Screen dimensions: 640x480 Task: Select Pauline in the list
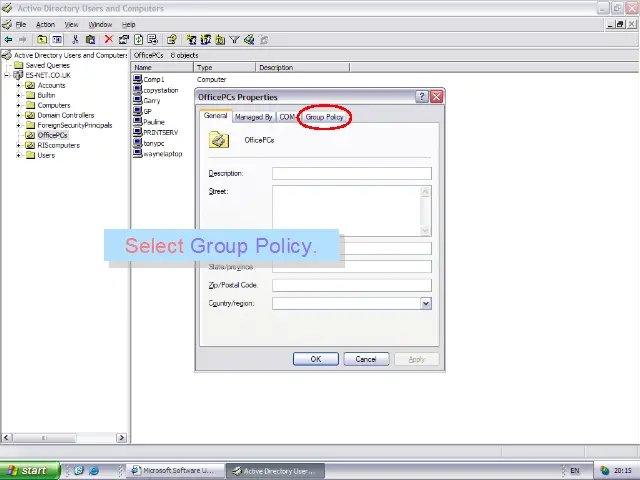154,122
